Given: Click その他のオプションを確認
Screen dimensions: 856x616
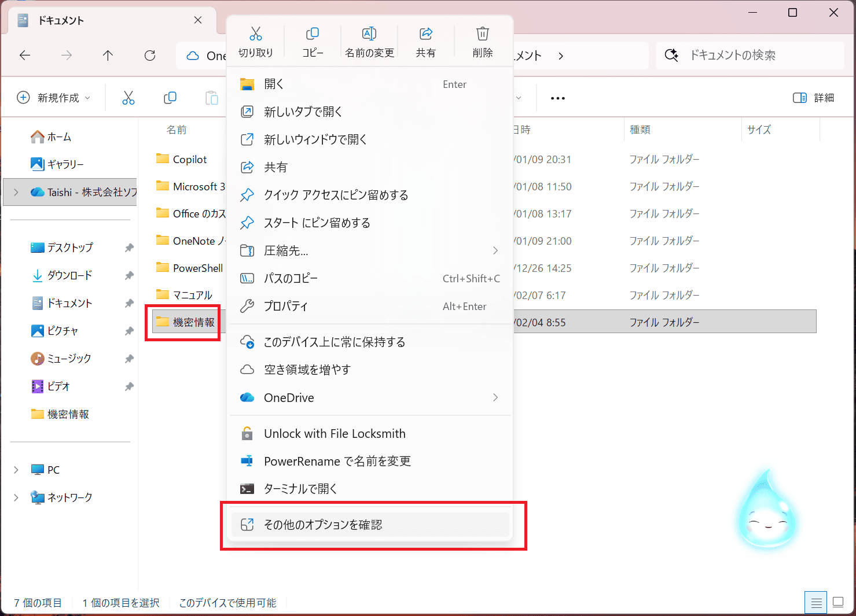Looking at the screenshot, I should (x=370, y=525).
